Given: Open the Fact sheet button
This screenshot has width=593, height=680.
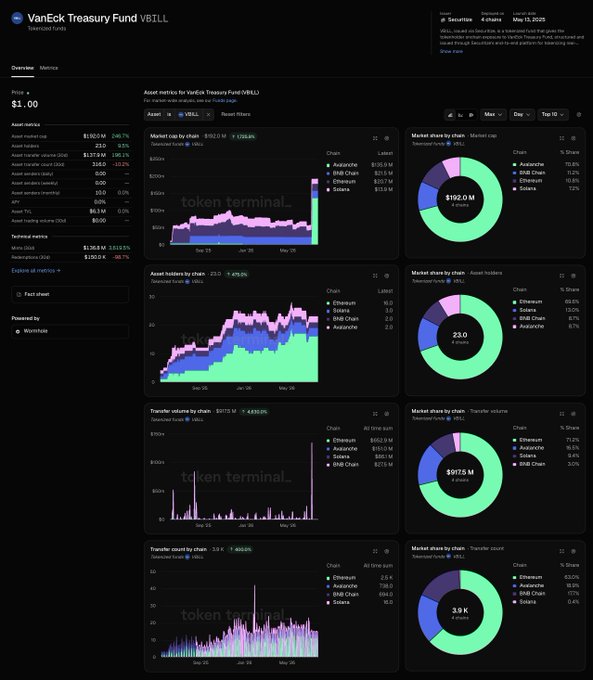Looking at the screenshot, I should coord(70,294).
